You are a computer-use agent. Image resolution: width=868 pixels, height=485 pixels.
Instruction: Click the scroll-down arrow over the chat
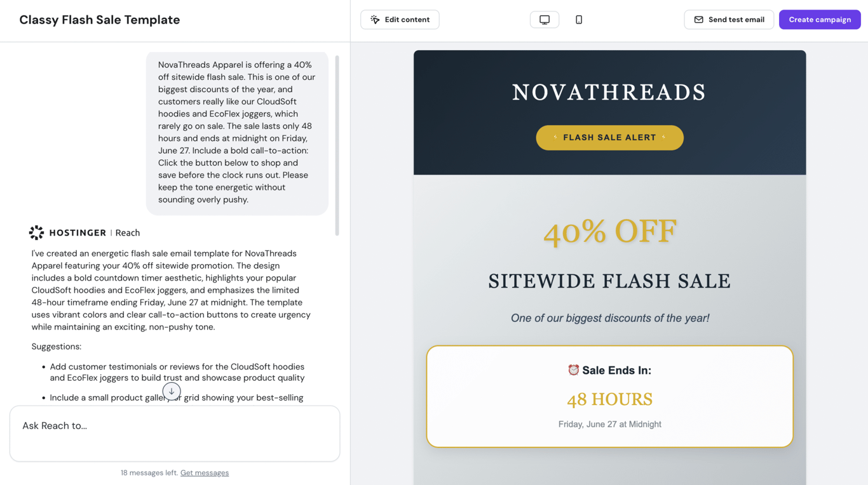point(172,392)
